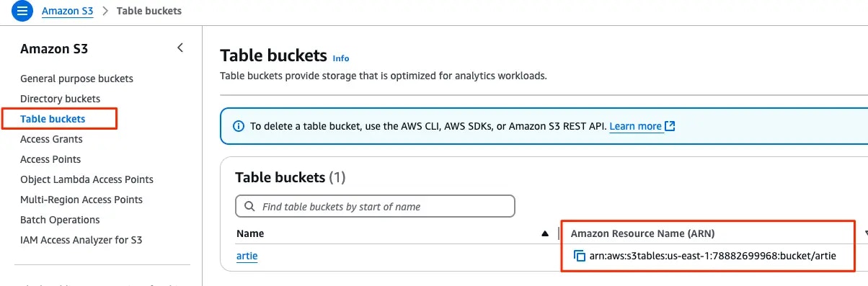Open Batch Operations page

(x=60, y=220)
